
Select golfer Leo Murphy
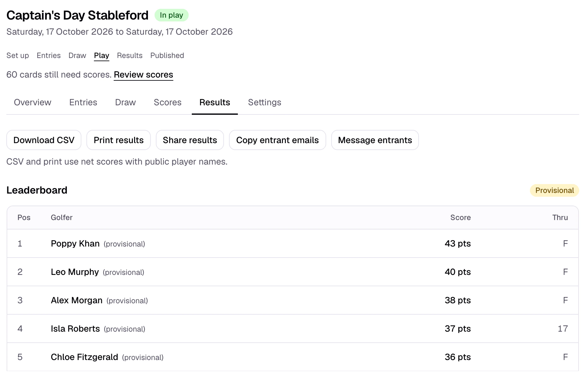tap(75, 272)
